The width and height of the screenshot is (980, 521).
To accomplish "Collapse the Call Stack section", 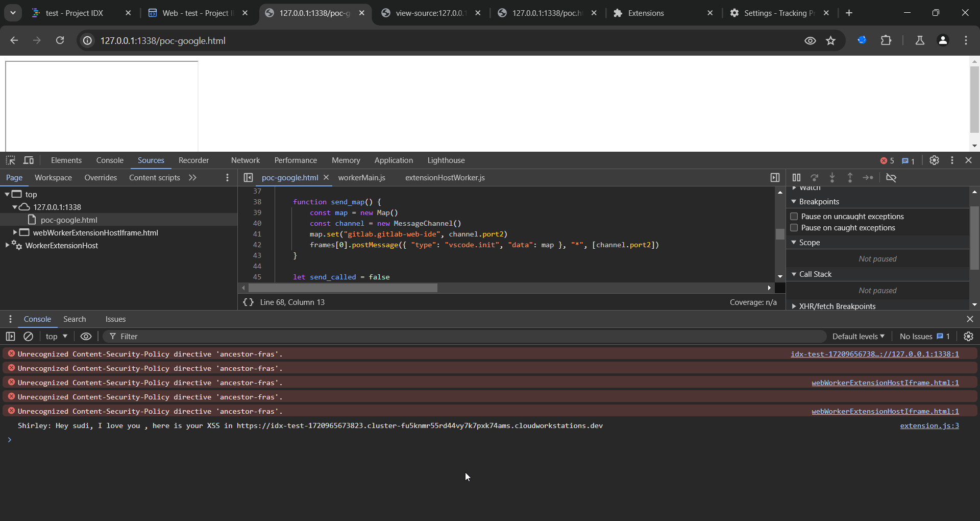I will [x=794, y=274].
